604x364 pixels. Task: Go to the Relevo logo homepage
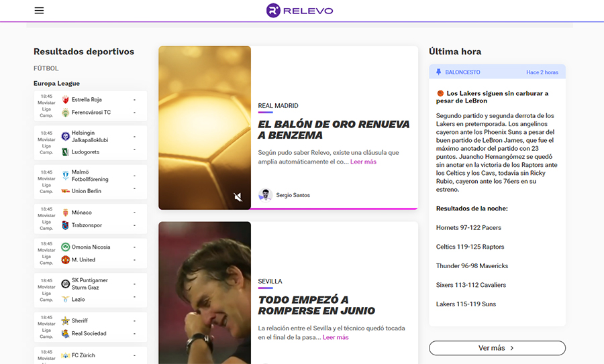pyautogui.click(x=300, y=10)
